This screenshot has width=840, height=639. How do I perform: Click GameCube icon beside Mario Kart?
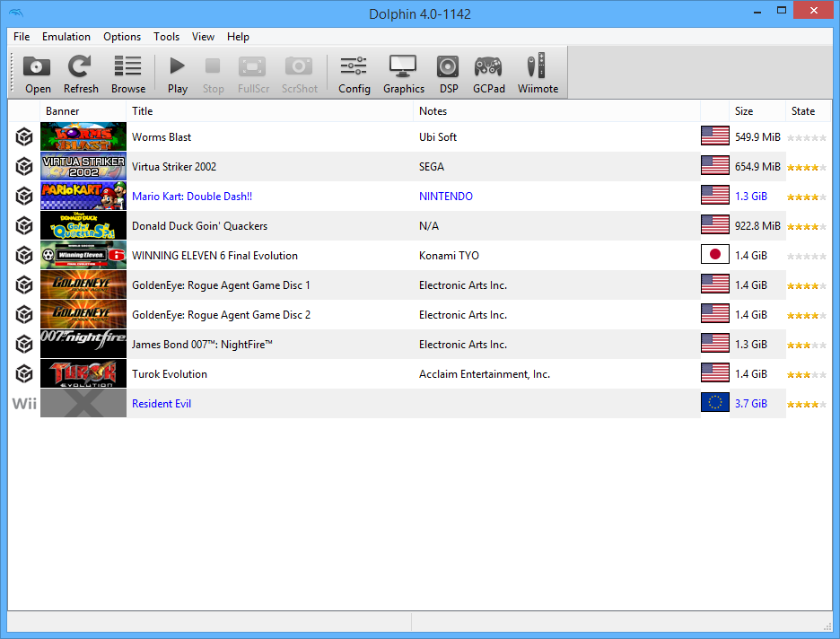[x=24, y=196]
